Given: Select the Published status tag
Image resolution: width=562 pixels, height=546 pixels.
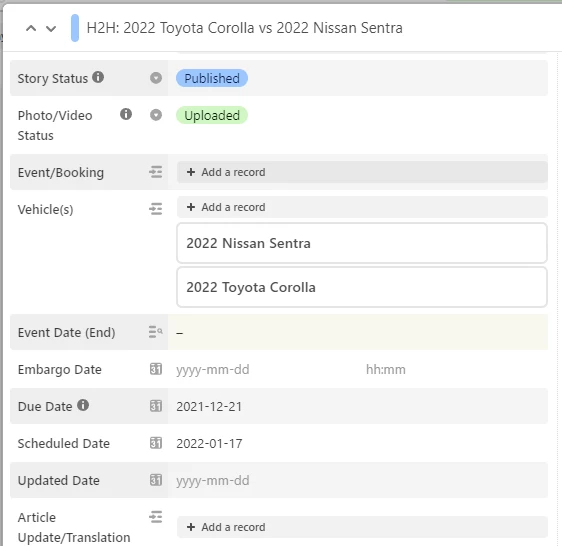Looking at the screenshot, I should click(212, 78).
